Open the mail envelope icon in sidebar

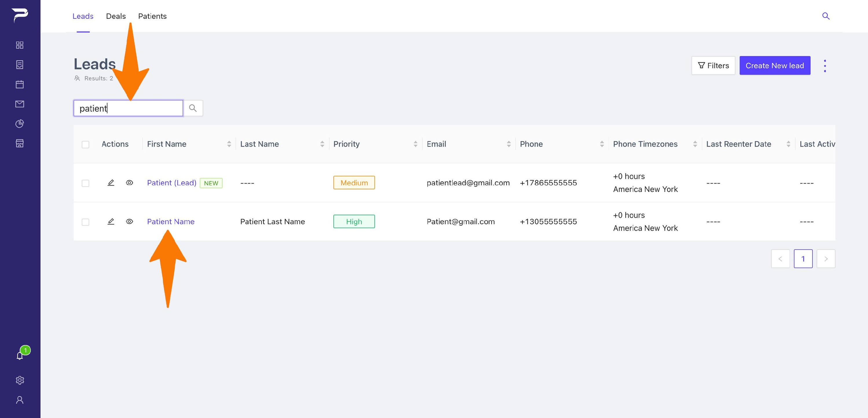tap(20, 104)
